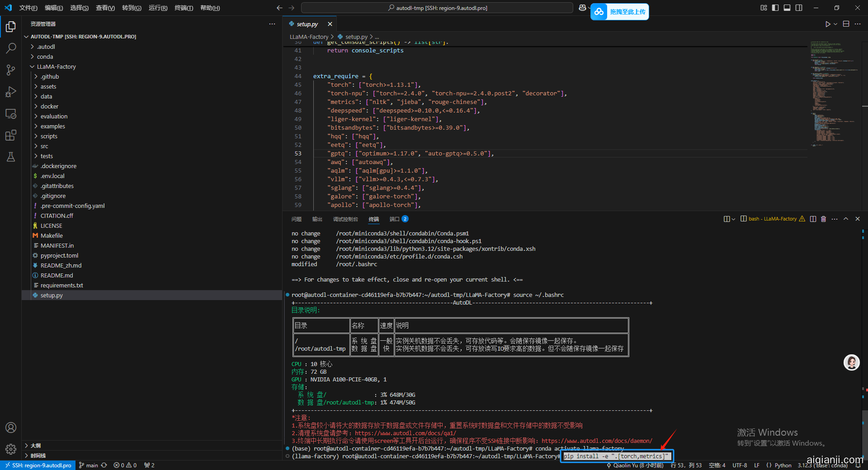Open the Remote Explorer view
This screenshot has height=470, width=868.
click(x=11, y=113)
